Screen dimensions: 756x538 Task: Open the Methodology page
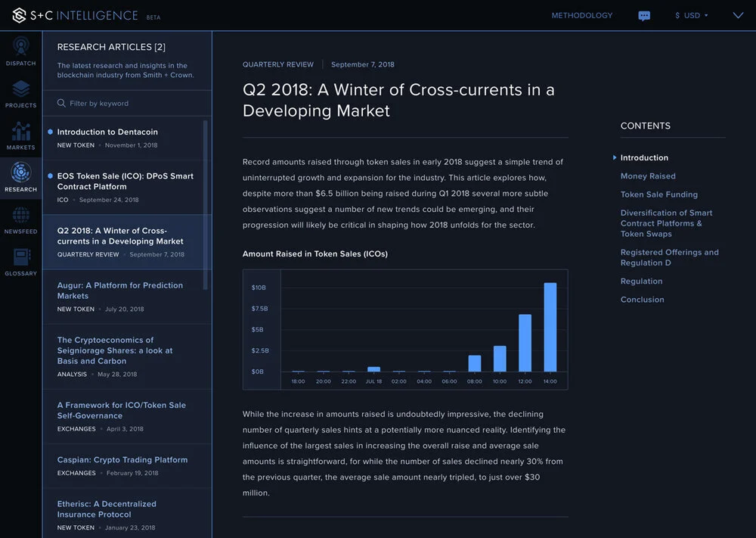pyautogui.click(x=582, y=15)
